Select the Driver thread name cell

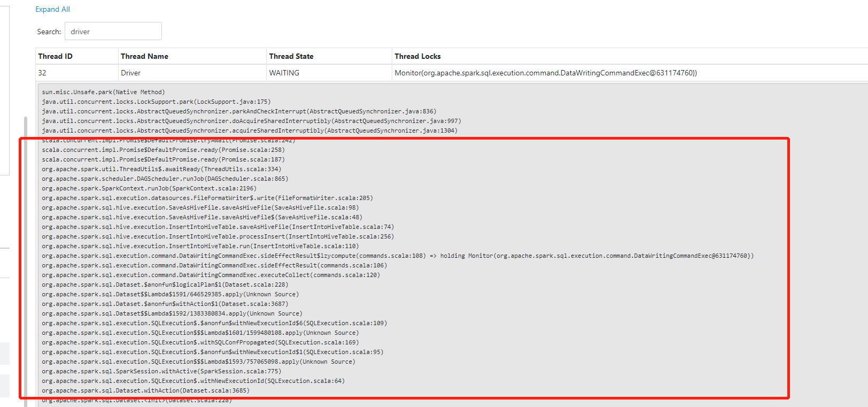(131, 73)
